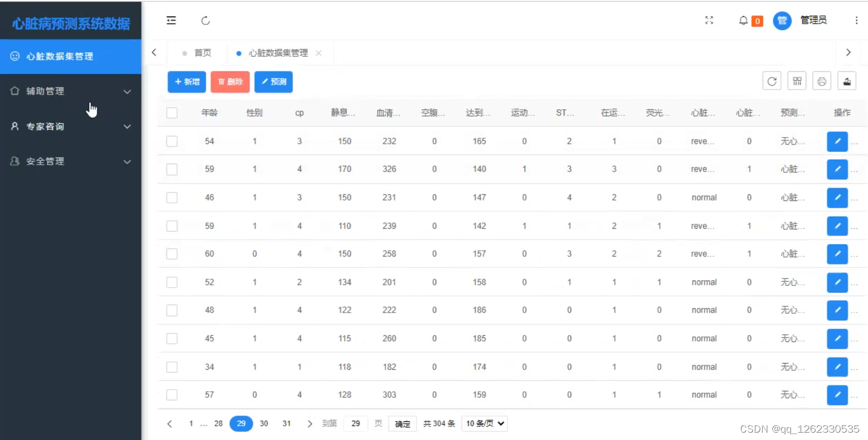
Task: Select 心脏数据集管理 in the sidebar
Action: tap(71, 57)
